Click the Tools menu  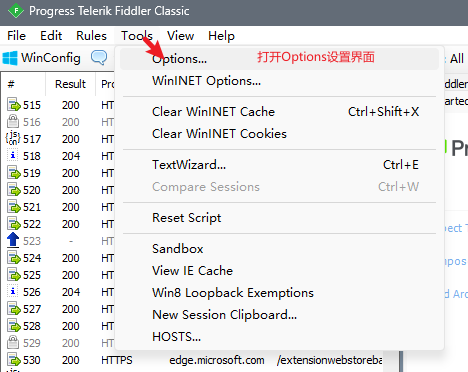click(x=137, y=36)
